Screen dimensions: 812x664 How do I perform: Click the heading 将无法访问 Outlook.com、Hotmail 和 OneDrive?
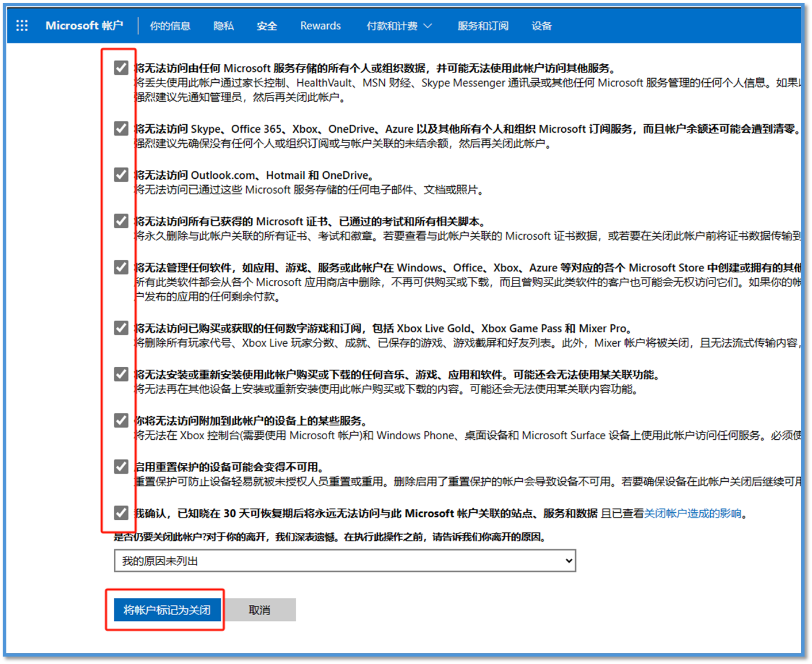[255, 175]
